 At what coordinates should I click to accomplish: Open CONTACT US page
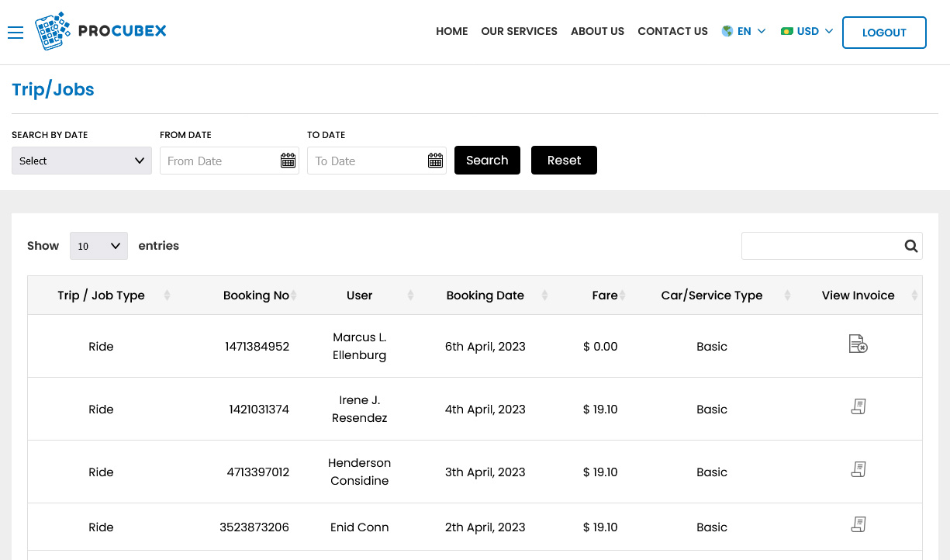click(672, 32)
